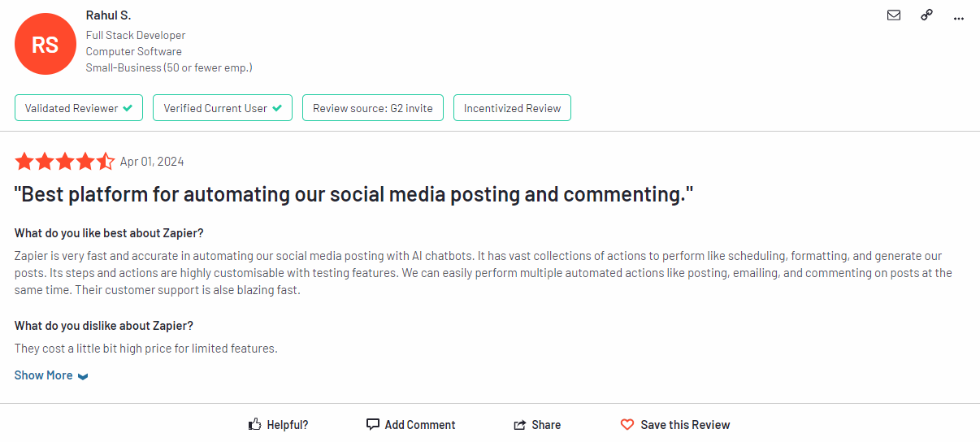
Task: Save this Review with heart icon
Action: [x=674, y=424]
